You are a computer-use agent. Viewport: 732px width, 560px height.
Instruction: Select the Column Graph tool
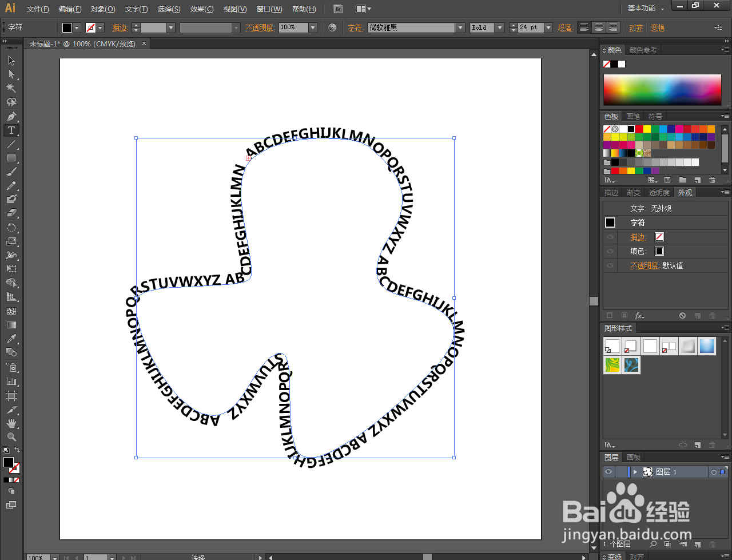(x=11, y=381)
